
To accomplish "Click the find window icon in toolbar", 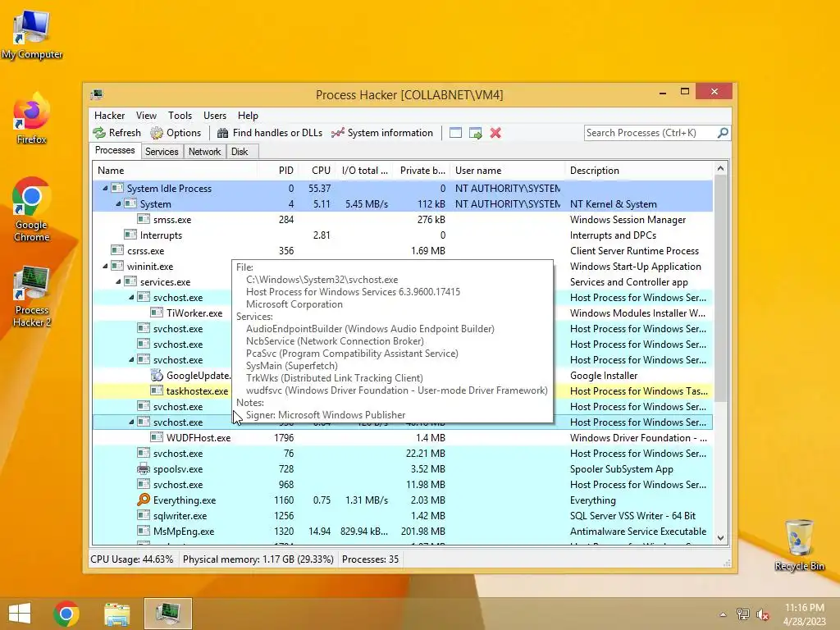I will [455, 133].
